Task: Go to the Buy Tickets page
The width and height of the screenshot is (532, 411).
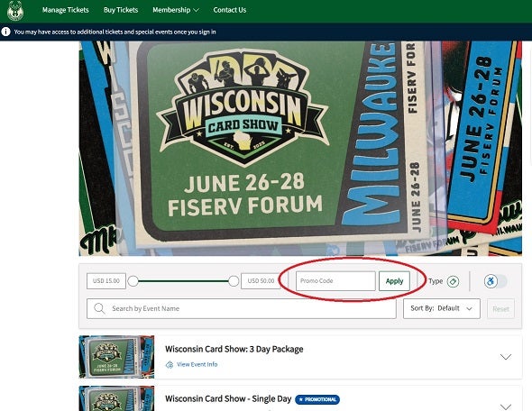Action: pos(121,10)
